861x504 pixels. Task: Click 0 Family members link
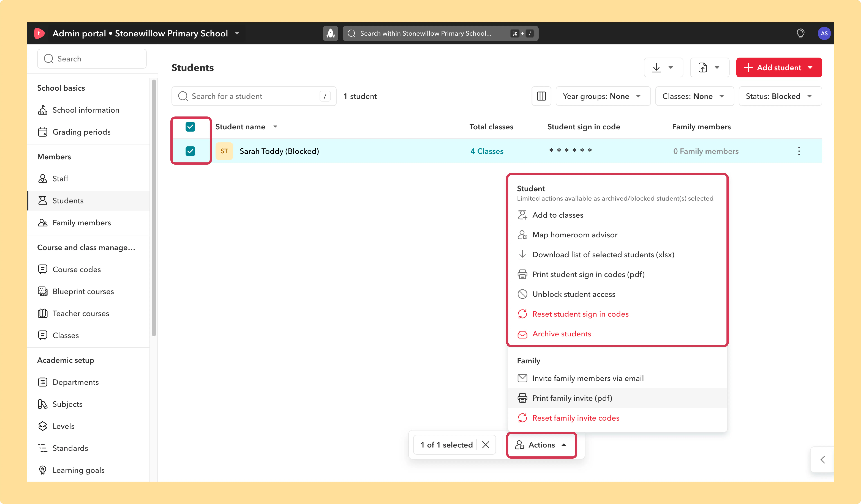click(x=706, y=151)
